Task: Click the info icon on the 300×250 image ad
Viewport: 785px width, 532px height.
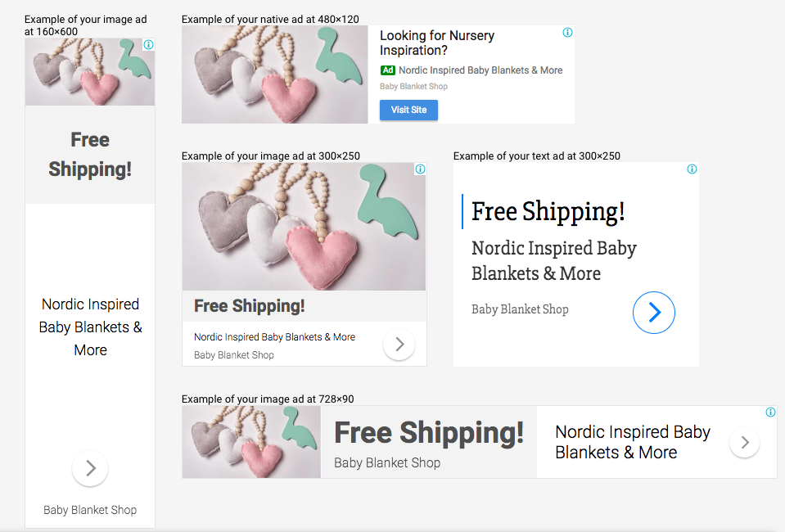Action: [x=421, y=169]
